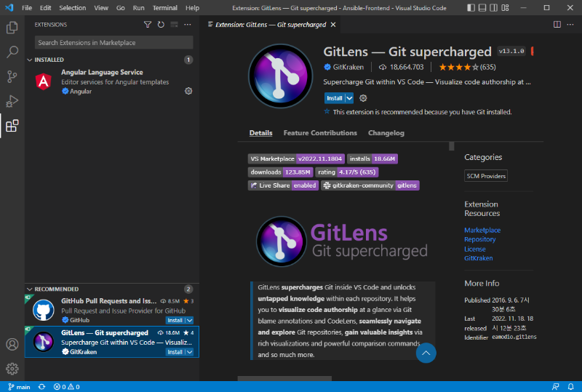
Task: Open dropdown arrow beside main GitLens Install button
Action: (349, 98)
